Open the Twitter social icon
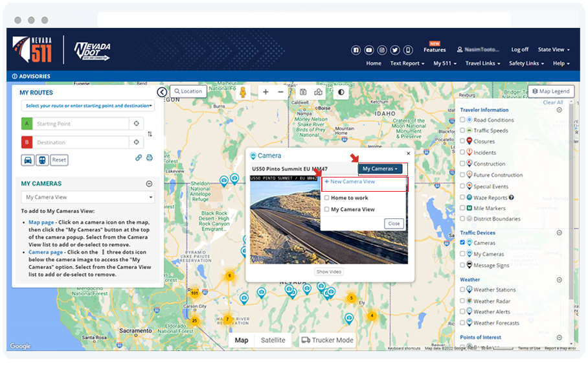This screenshot has height=377, width=588. [x=395, y=50]
